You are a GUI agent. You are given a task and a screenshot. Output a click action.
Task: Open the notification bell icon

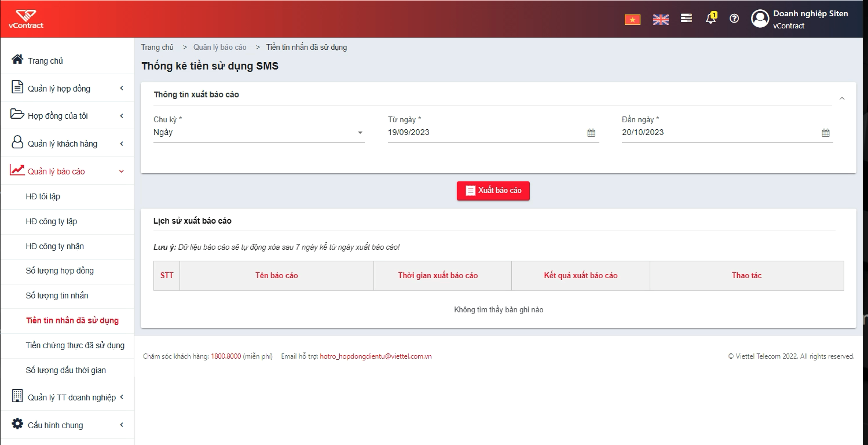[710, 19]
